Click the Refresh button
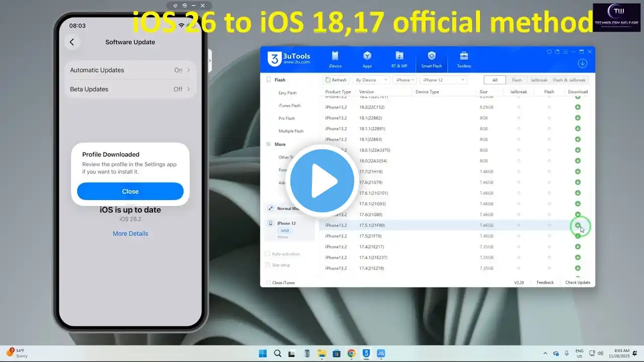644x362 pixels. pyautogui.click(x=336, y=80)
